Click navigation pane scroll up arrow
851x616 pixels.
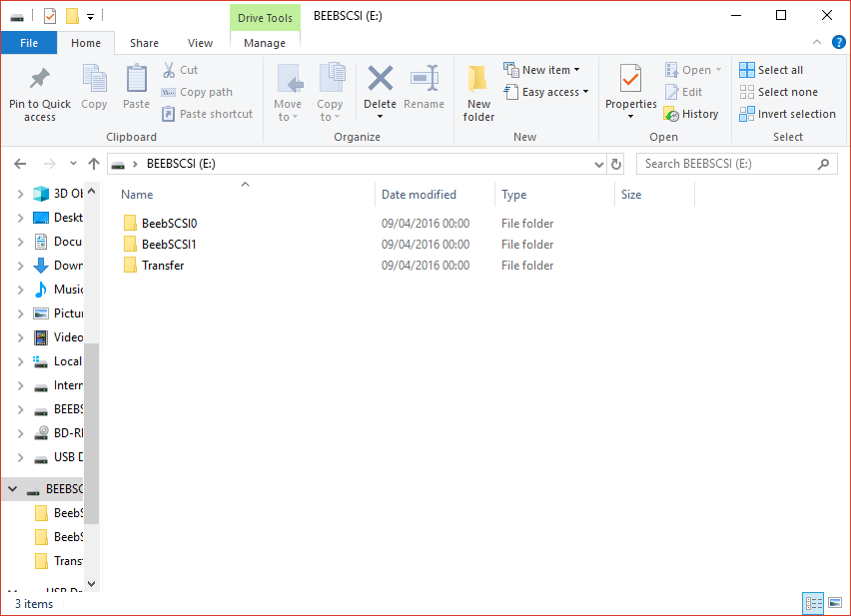(x=91, y=191)
